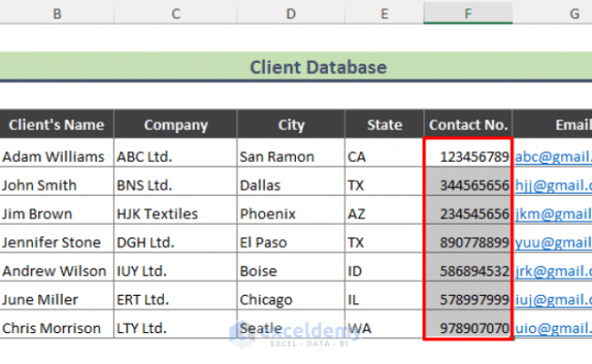Open the abc@gmail email link
Image resolution: width=592 pixels, height=364 pixels.
[x=553, y=157]
